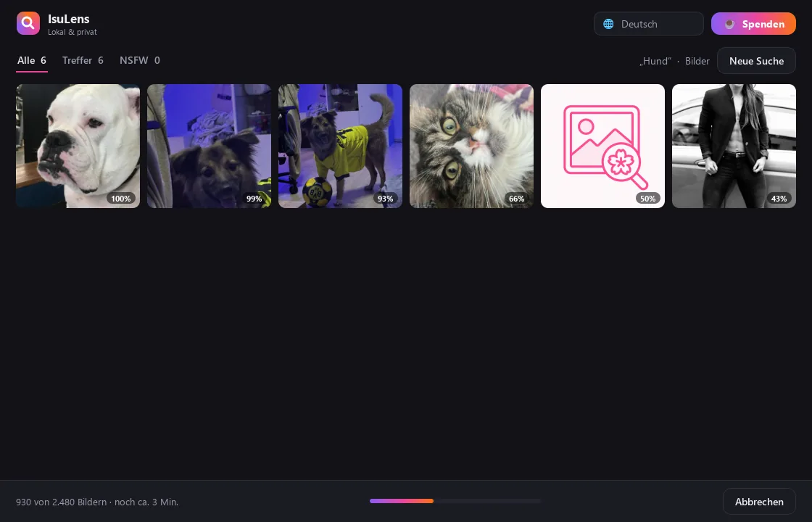The image size is (812, 522).
Task: Click the Spenden donate button
Action: tap(753, 24)
